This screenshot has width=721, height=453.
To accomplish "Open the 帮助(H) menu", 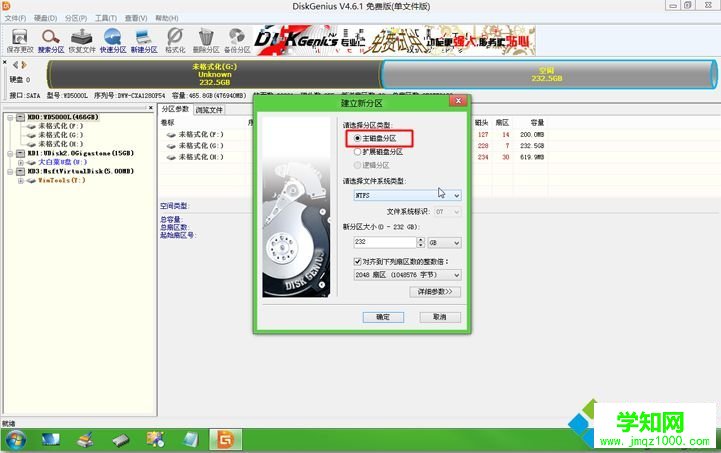I will pos(166,18).
